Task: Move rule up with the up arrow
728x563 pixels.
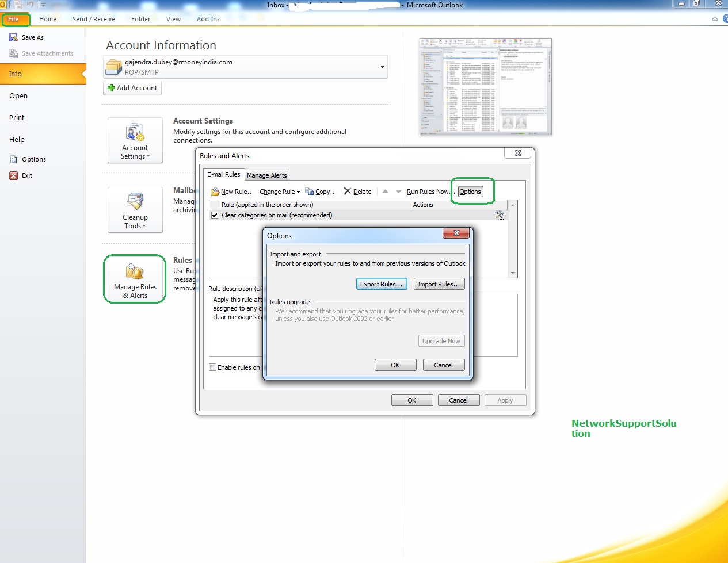Action: [x=385, y=192]
